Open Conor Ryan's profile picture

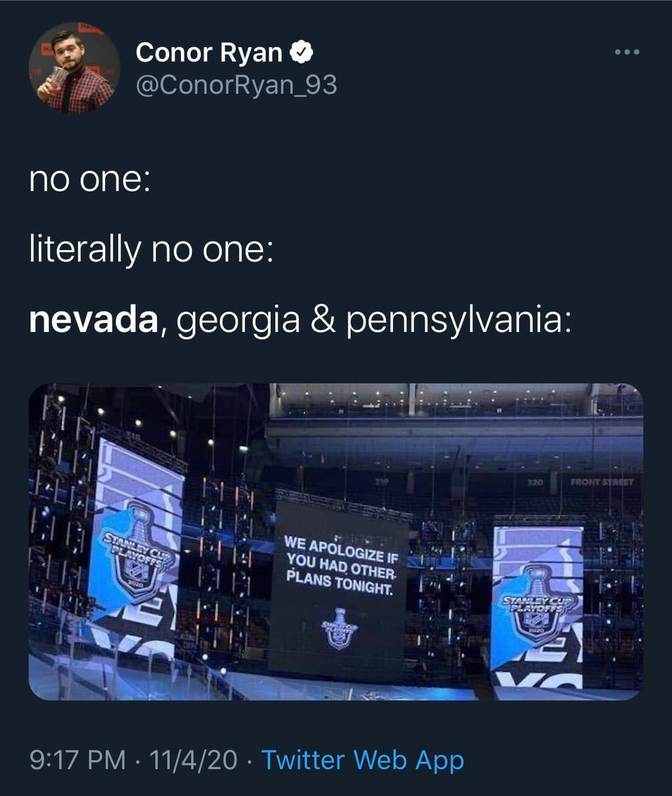pos(74,67)
